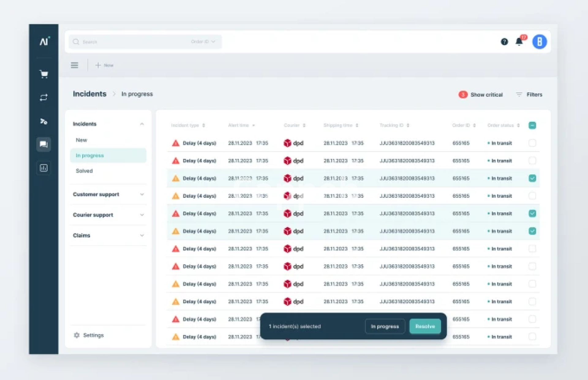This screenshot has height=380, width=588.
Task: Click the hamburger menu icon
Action: point(74,65)
